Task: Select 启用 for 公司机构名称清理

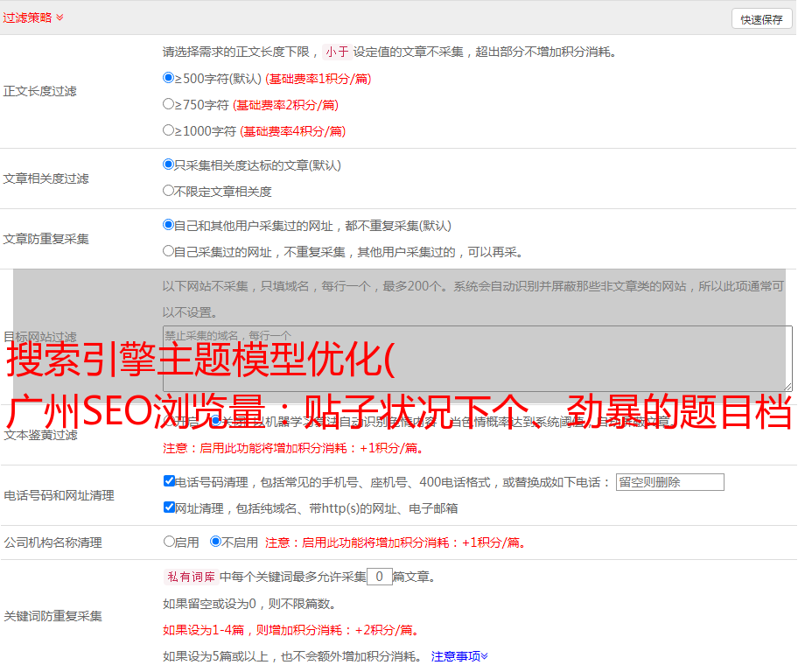Action: click(x=169, y=541)
